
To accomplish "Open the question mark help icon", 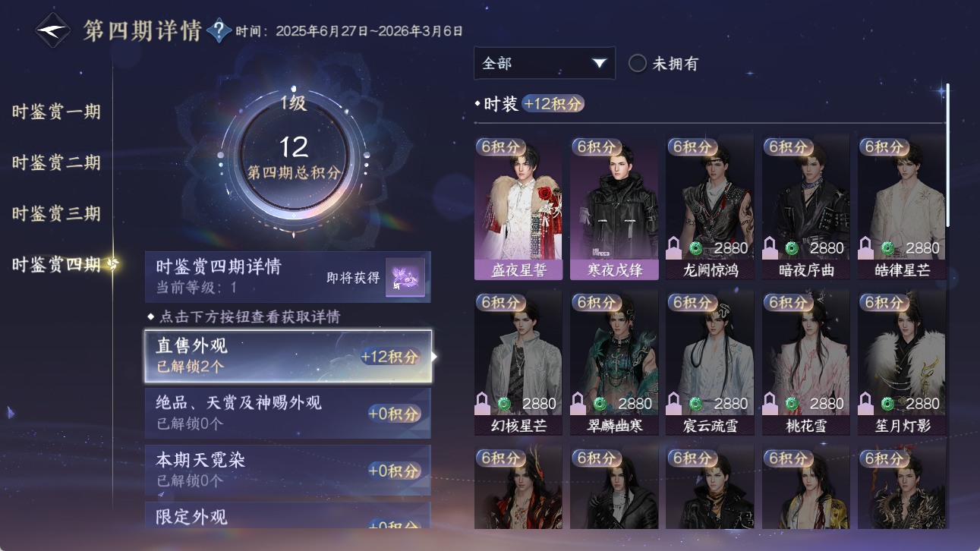I will [219, 30].
